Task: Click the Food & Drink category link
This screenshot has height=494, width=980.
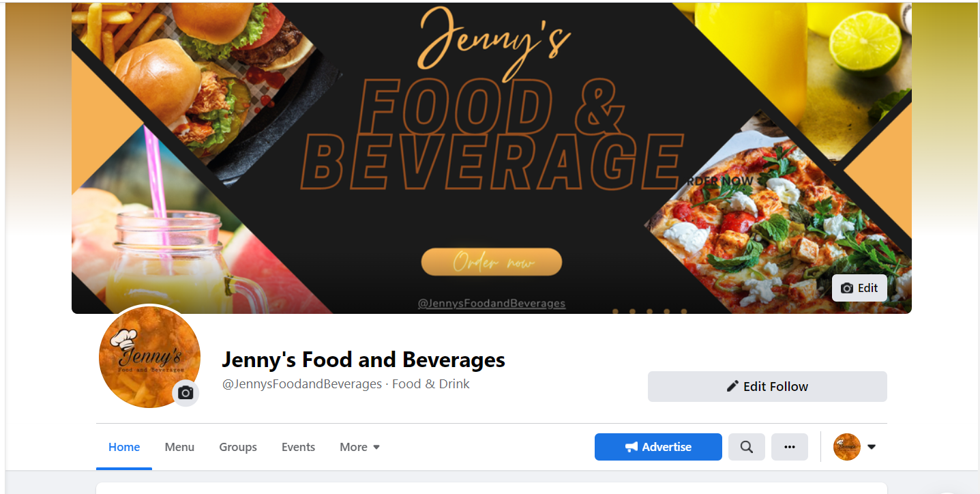Action: click(431, 384)
